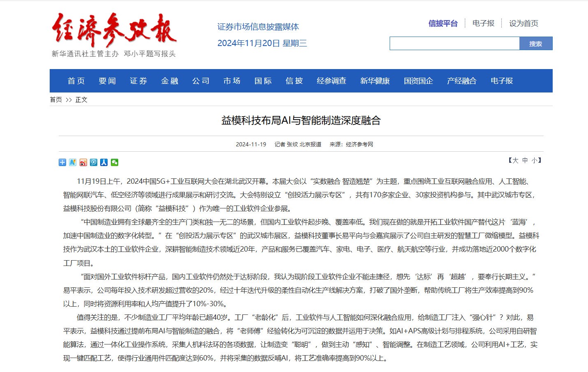Go to the 市场 section
The height and width of the screenshot is (372, 588).
click(x=232, y=81)
